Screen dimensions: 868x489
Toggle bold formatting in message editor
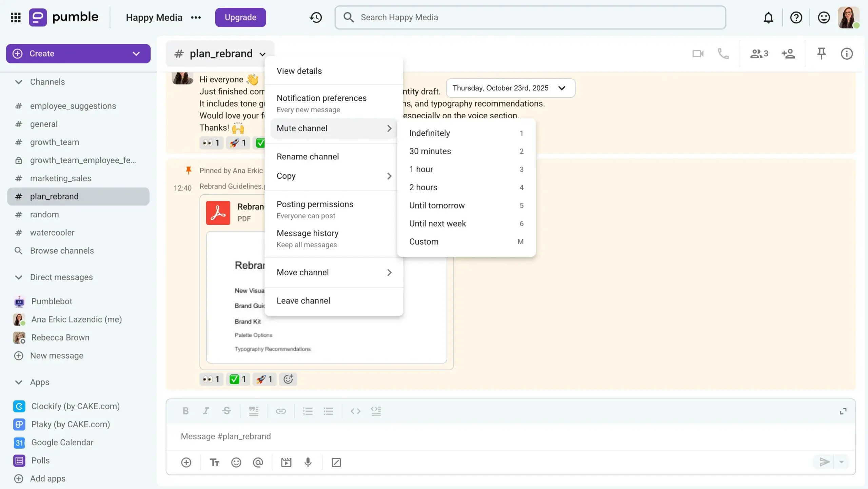point(185,411)
